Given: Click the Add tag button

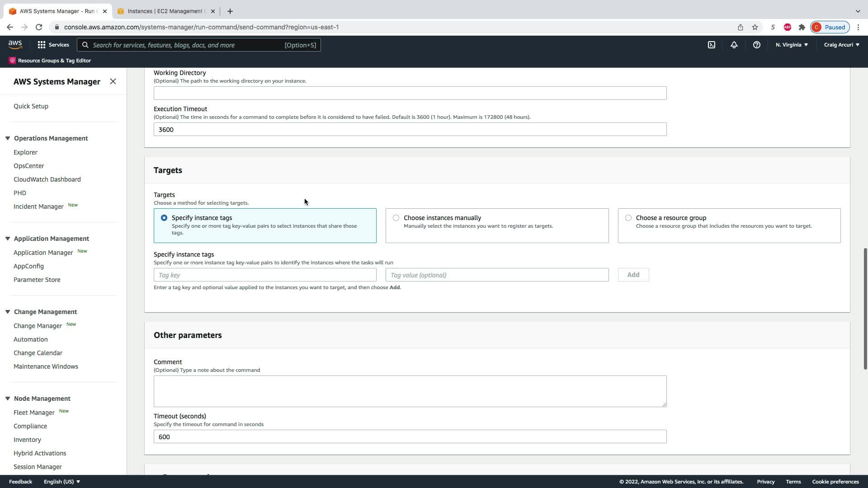Looking at the screenshot, I should click(x=633, y=275).
